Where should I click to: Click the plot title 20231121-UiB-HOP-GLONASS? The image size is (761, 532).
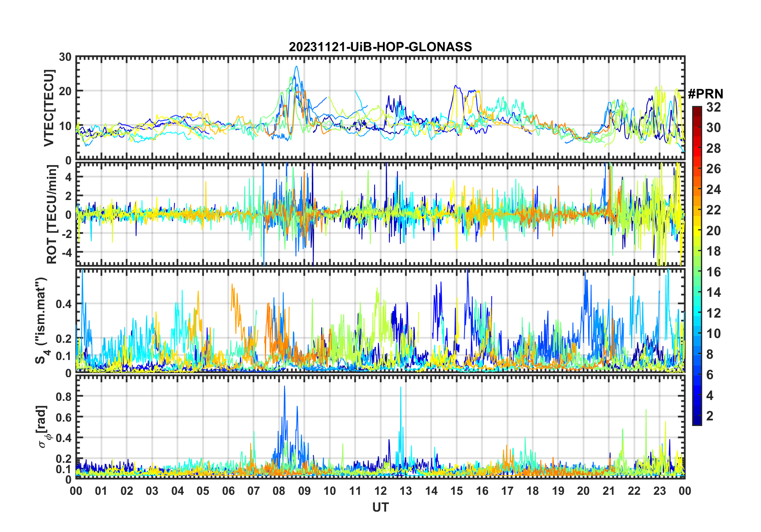click(x=380, y=47)
